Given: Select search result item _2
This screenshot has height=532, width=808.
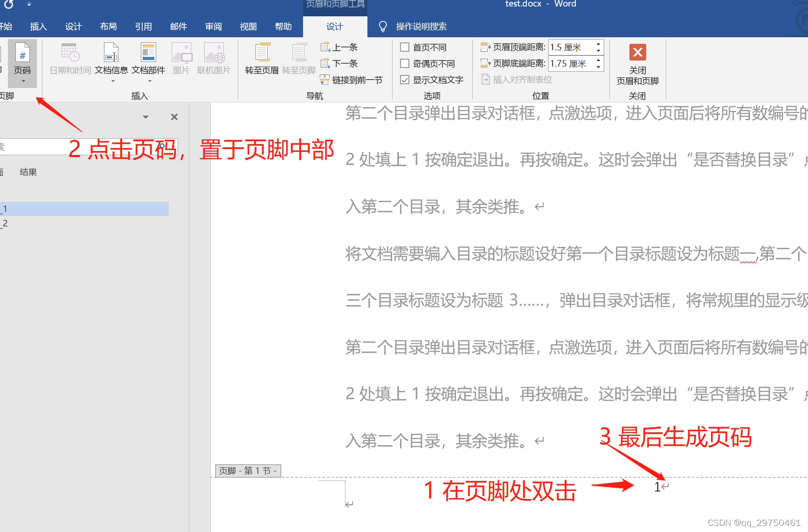Looking at the screenshot, I should (84, 223).
